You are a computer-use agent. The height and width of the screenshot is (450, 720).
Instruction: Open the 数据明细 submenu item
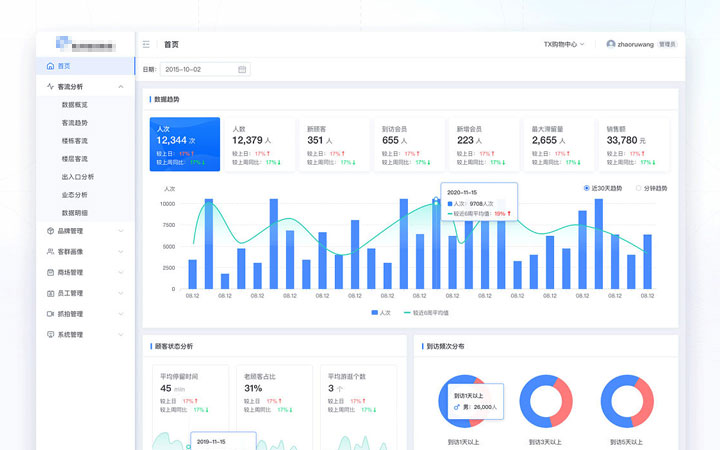tap(74, 213)
